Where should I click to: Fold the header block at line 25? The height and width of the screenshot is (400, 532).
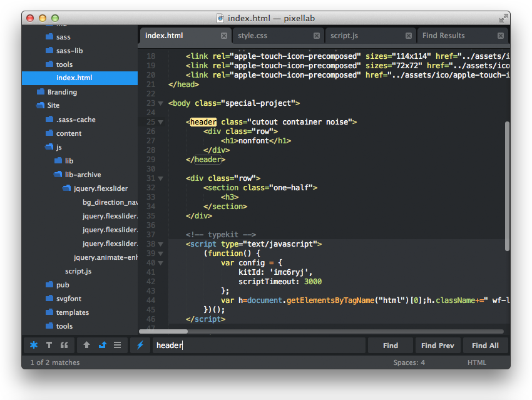[x=160, y=122]
